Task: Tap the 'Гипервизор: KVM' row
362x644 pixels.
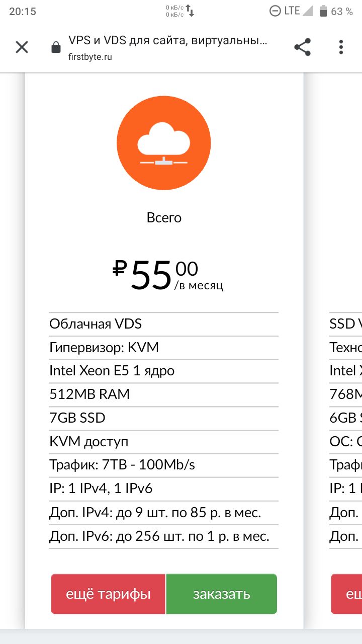Action: click(x=163, y=348)
